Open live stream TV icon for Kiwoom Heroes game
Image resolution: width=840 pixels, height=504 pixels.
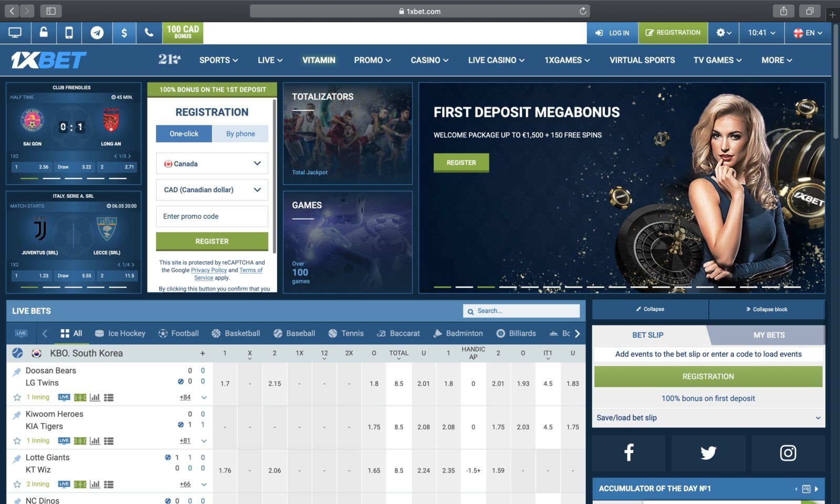tap(64, 440)
